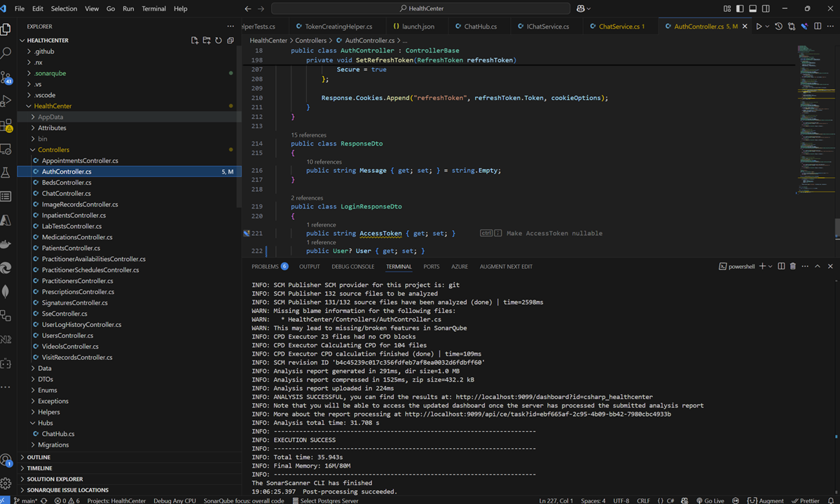Split the terminal panel
The height and width of the screenshot is (504, 840).
coord(781,267)
